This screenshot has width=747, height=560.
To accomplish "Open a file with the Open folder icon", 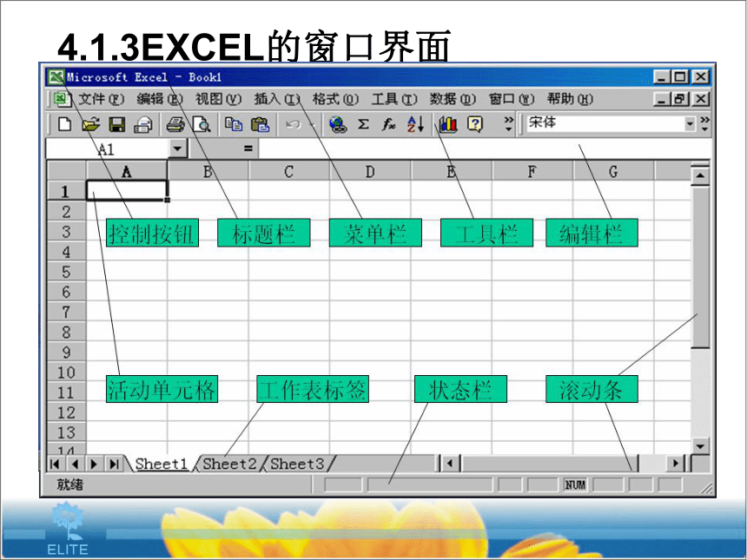I will [x=91, y=124].
